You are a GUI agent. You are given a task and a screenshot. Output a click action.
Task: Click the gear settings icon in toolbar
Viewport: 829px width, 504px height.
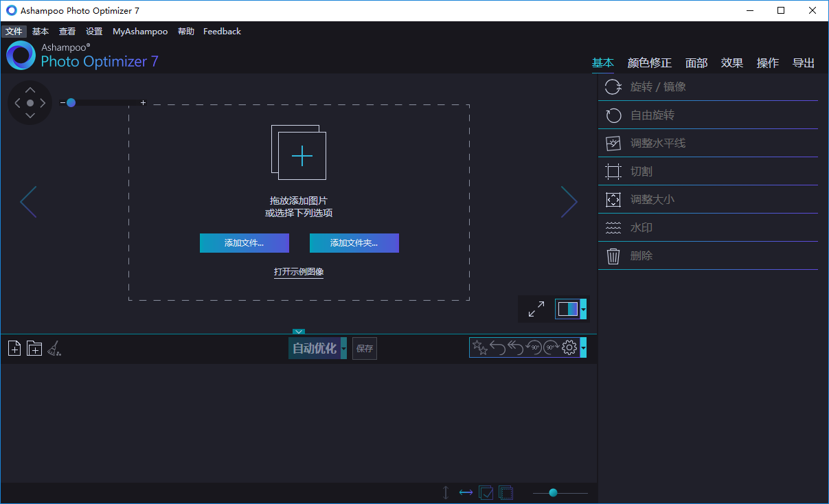tap(569, 348)
